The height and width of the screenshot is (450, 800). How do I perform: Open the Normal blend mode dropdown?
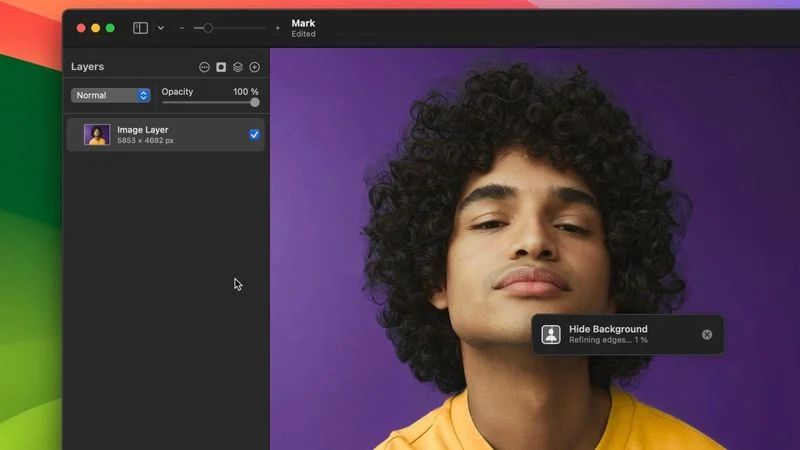(x=110, y=95)
